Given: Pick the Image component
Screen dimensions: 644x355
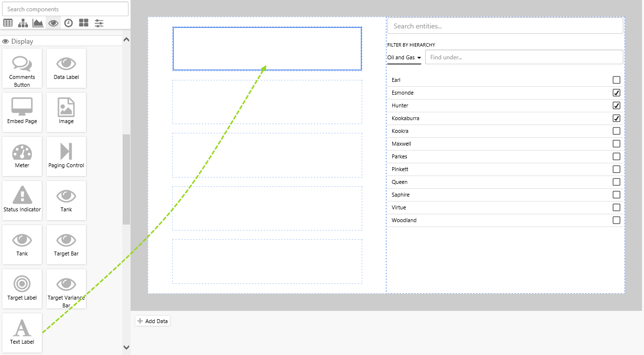Looking at the screenshot, I should tap(66, 112).
